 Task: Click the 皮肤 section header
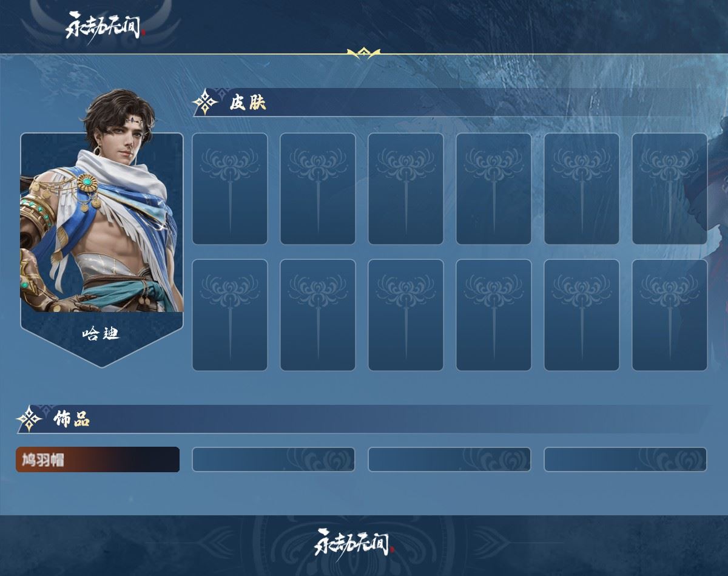(x=248, y=103)
